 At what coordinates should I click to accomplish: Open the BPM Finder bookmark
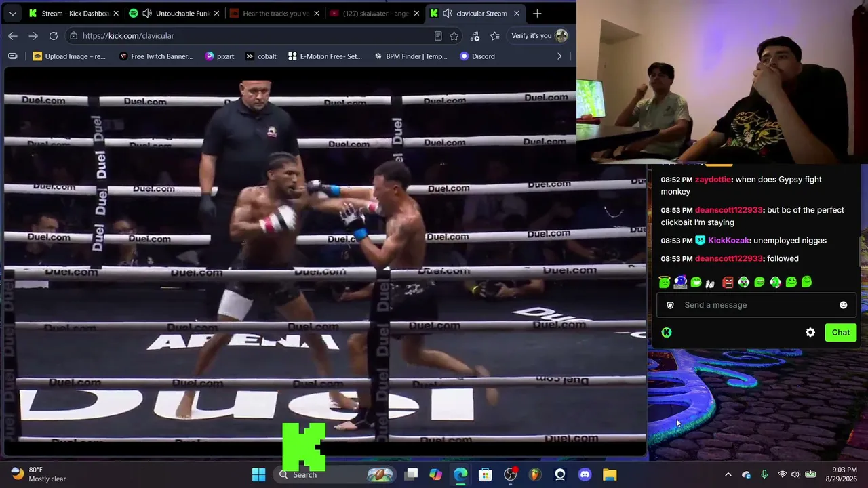[x=412, y=56]
